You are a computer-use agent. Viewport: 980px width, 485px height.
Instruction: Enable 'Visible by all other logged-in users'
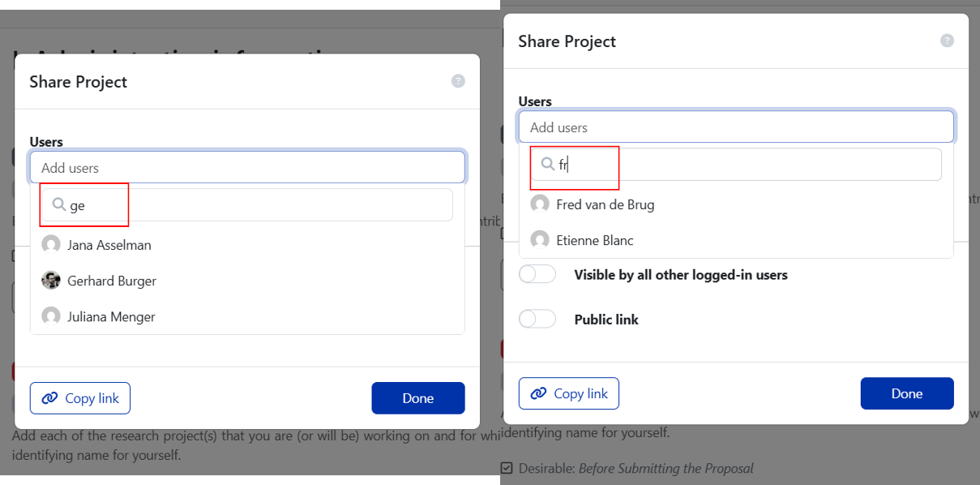click(537, 275)
